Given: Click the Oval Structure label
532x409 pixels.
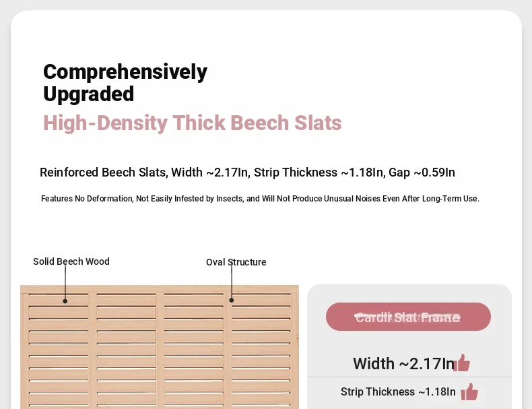Looking at the screenshot, I should click(236, 262).
